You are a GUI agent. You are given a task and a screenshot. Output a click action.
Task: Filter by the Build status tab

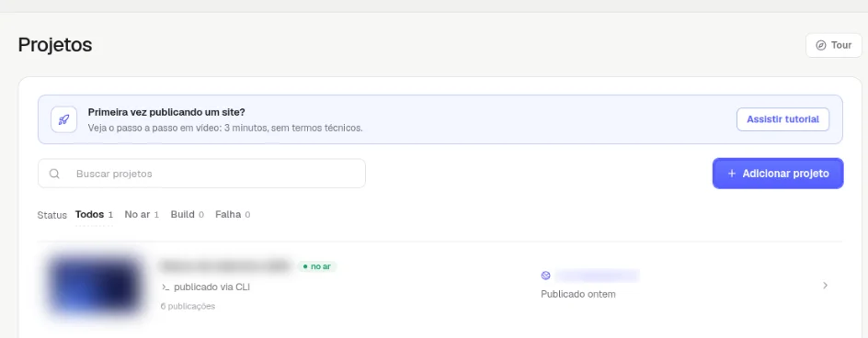187,215
